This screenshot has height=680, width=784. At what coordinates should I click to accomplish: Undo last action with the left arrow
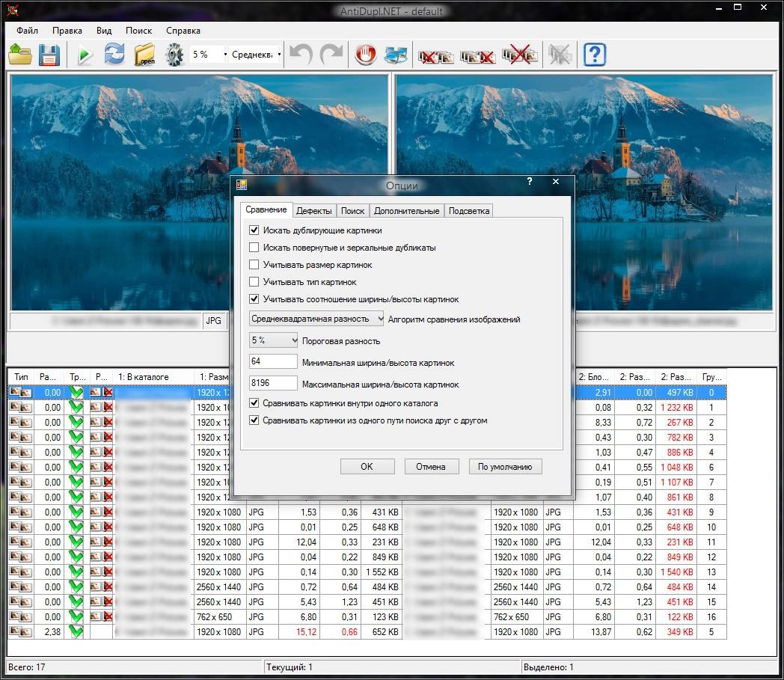point(301,54)
